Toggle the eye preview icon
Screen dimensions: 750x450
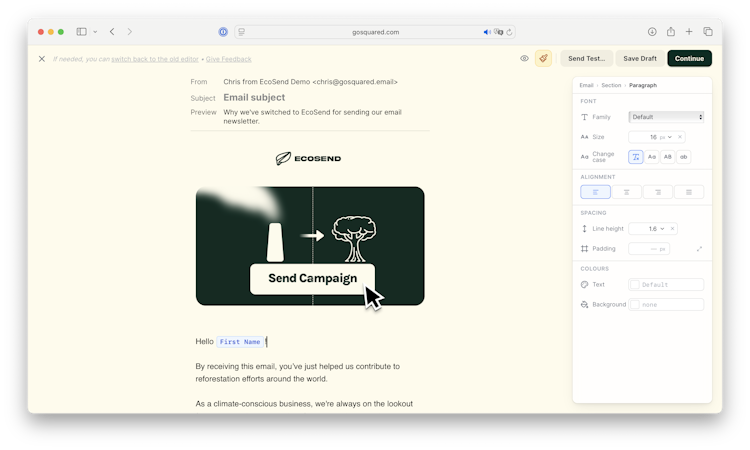coord(524,58)
